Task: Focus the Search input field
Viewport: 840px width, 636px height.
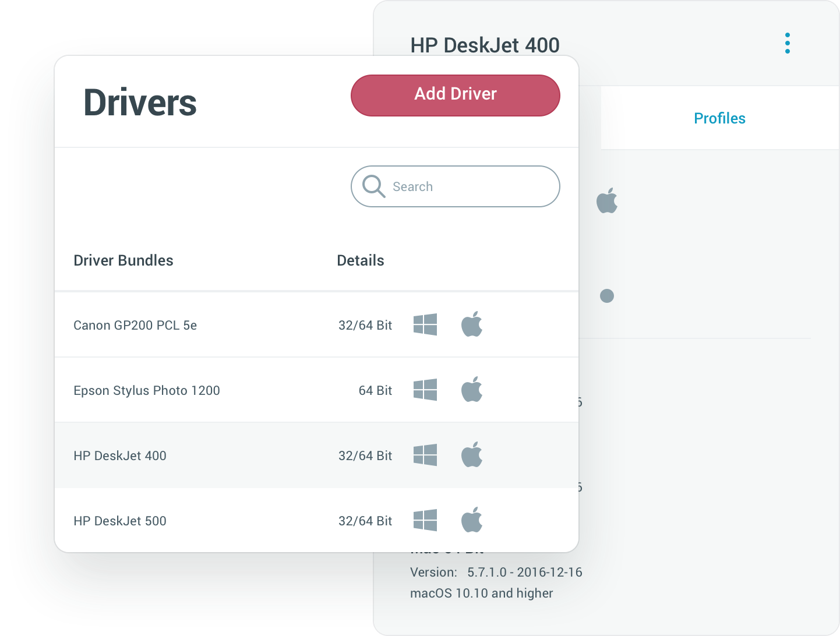Action: click(455, 186)
